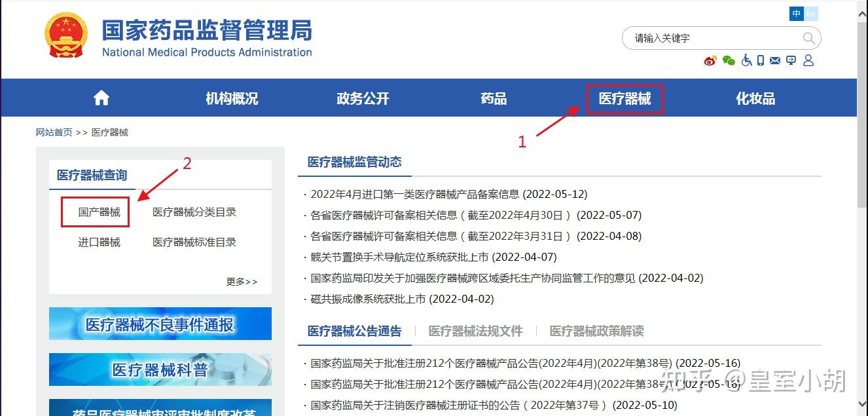Viewport: 868px width, 416px height.
Task: Click the envelope mail icon
Action: pos(775,61)
